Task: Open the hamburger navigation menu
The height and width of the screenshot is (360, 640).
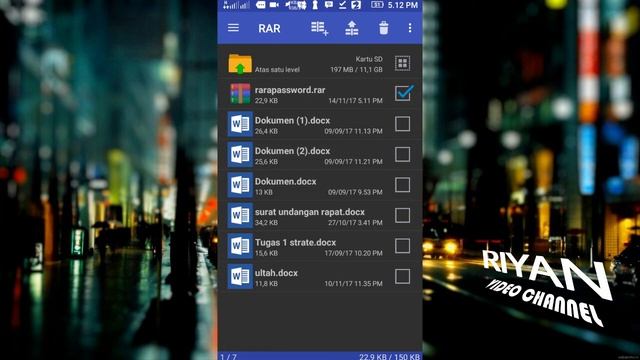Action: pyautogui.click(x=233, y=28)
